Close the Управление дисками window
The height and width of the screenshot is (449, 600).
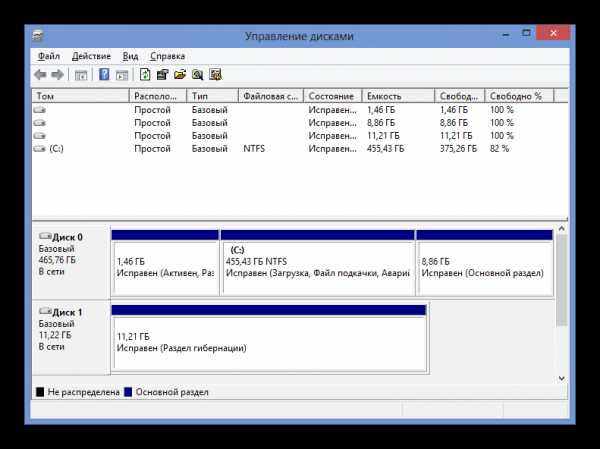click(553, 34)
